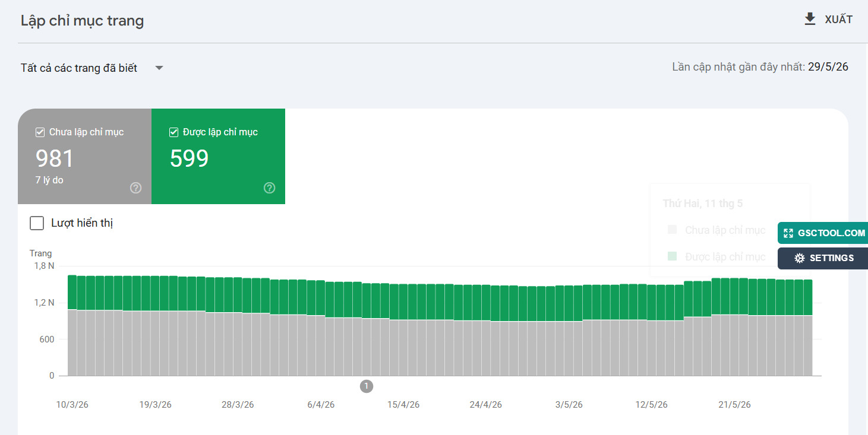The width and height of the screenshot is (868, 435).
Task: Click the XUẤT export button label
Action: [x=838, y=20]
